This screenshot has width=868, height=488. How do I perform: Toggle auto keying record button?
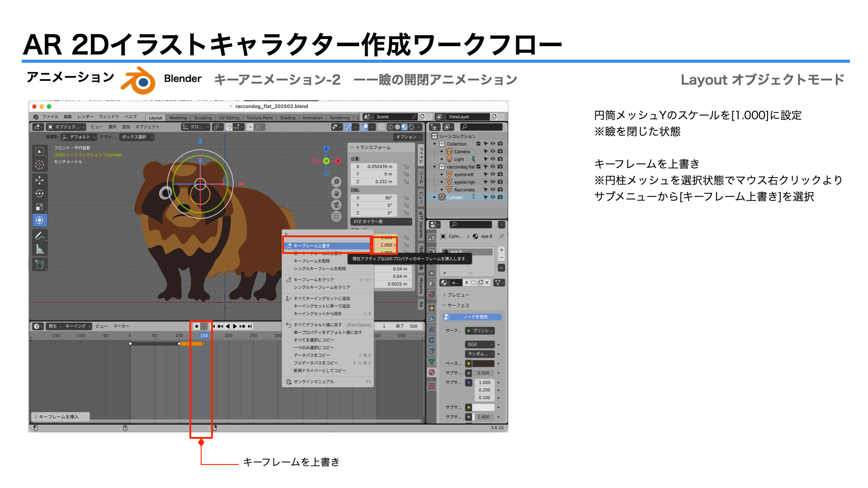pos(196,326)
